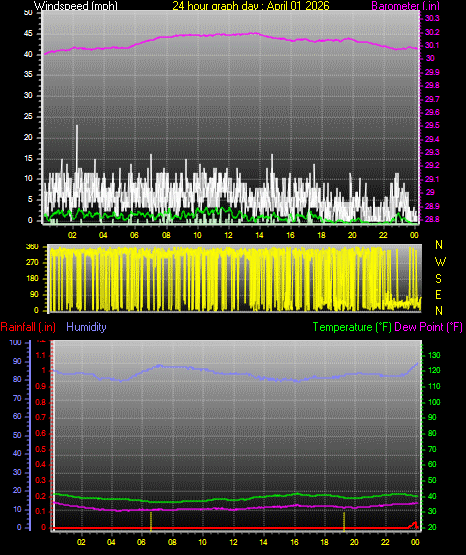This screenshot has width=466, height=555.
Task: Click the 29.5 barometer axis value
Action: [432, 126]
